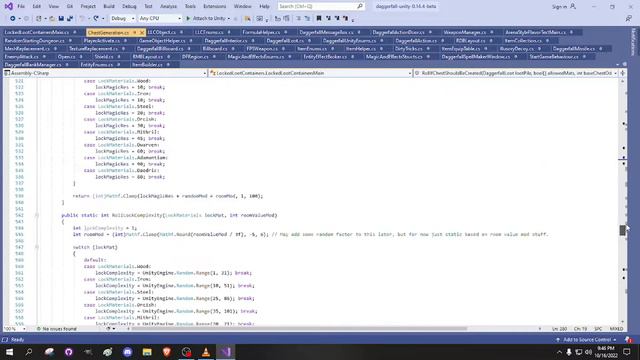Open the member navigation dropdown
The width and height of the screenshot is (640, 360).
click(x=516, y=73)
